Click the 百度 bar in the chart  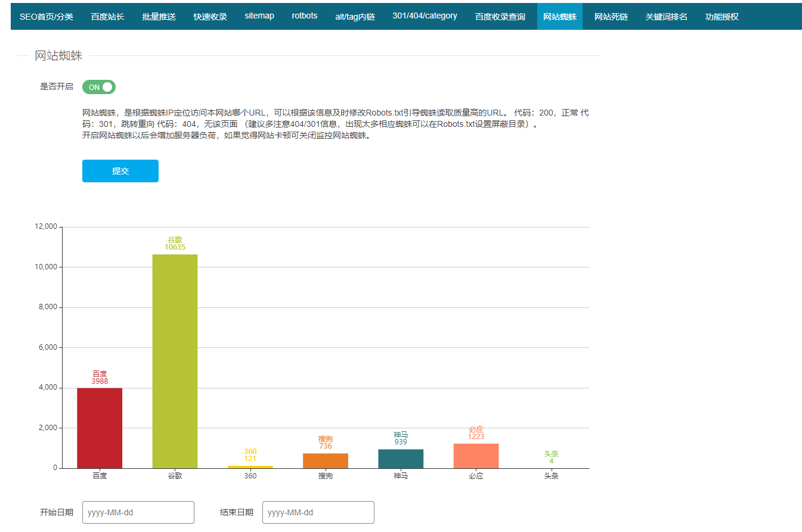point(99,426)
